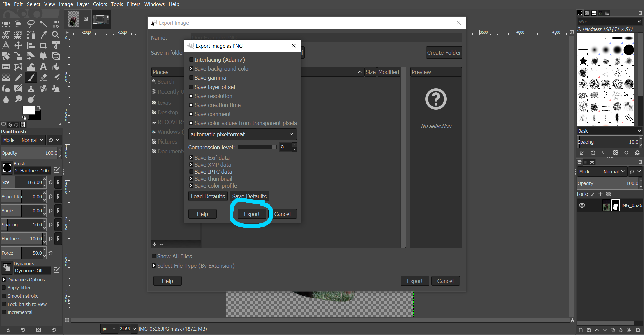Select the star brush thumbnail
The height and width of the screenshot is (335, 644).
[x=583, y=61]
